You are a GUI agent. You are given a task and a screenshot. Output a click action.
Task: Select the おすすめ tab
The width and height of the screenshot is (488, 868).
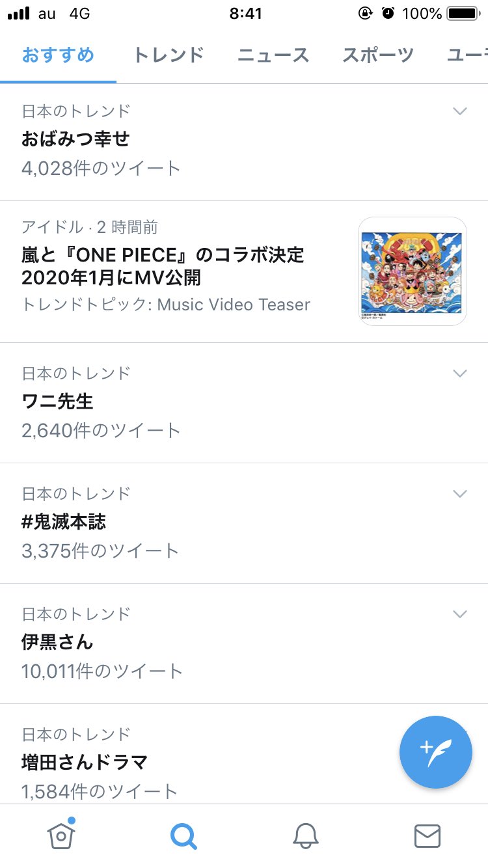point(58,55)
